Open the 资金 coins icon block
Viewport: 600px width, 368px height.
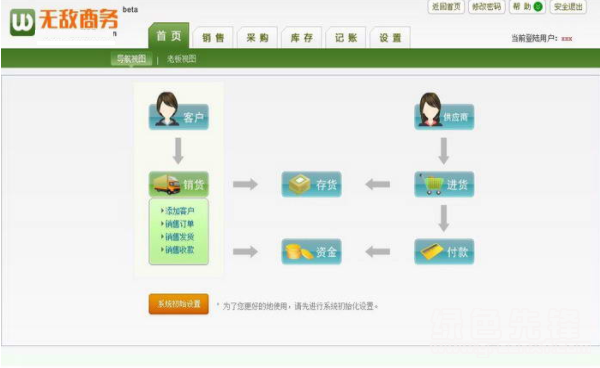(x=311, y=251)
